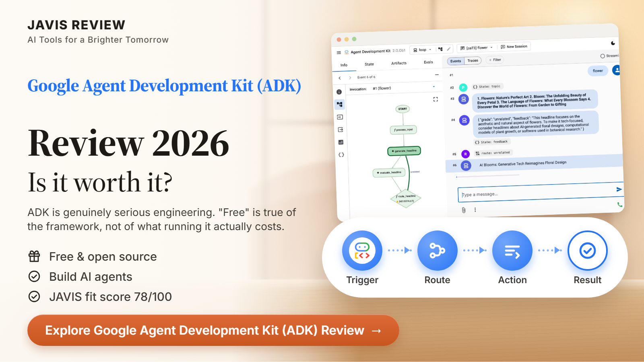Viewport: 644px width, 362px height.
Task: Switch to the Events toggle view
Action: pyautogui.click(x=456, y=61)
